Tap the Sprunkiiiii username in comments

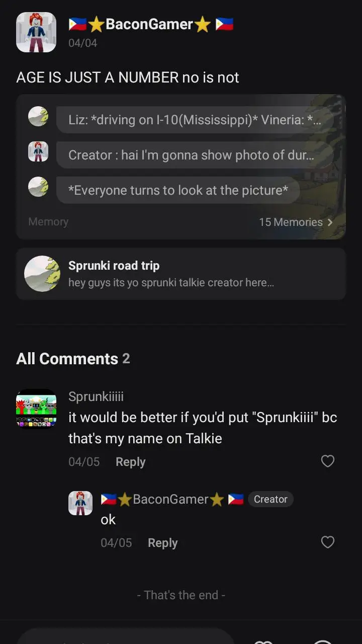(x=96, y=396)
